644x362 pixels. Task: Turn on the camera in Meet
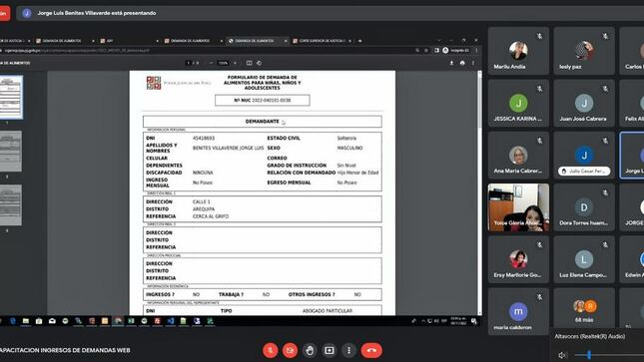pyautogui.click(x=290, y=350)
